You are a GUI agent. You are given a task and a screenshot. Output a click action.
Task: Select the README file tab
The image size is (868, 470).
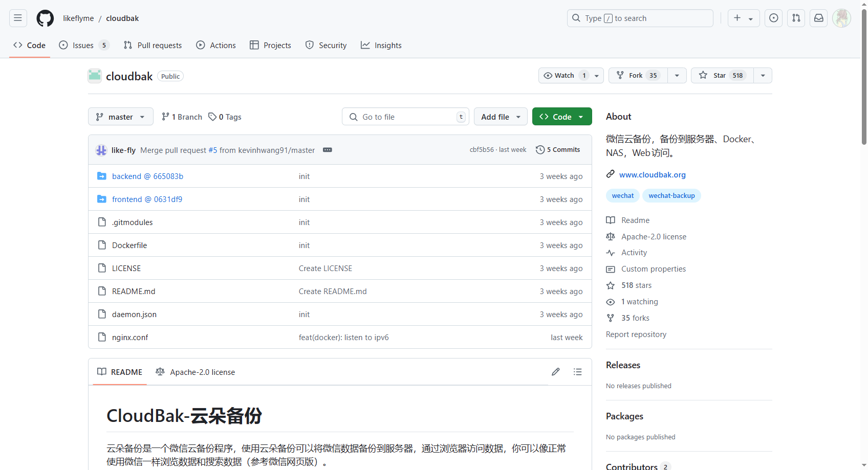(120, 372)
